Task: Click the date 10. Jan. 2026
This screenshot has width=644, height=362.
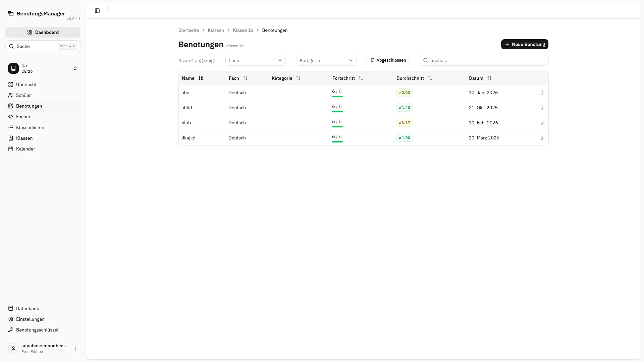Action: [x=483, y=93]
